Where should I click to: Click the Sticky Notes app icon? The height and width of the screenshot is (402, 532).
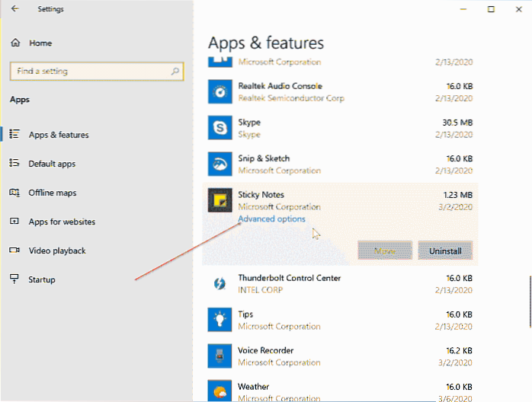tap(220, 200)
